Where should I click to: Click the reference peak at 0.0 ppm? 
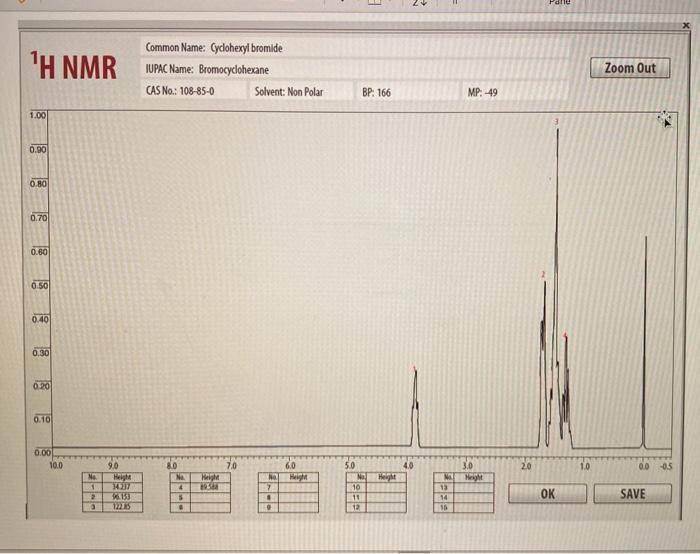point(645,342)
